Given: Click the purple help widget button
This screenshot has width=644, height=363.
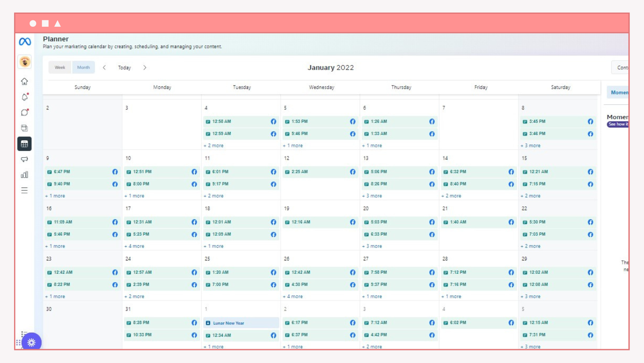Looking at the screenshot, I should pos(31,342).
